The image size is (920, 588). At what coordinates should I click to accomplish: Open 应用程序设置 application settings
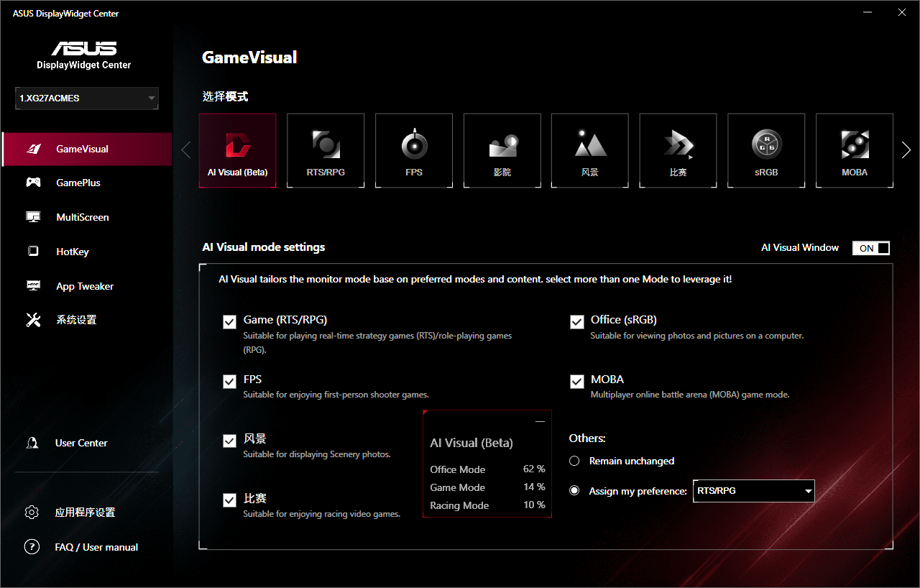[85, 513]
